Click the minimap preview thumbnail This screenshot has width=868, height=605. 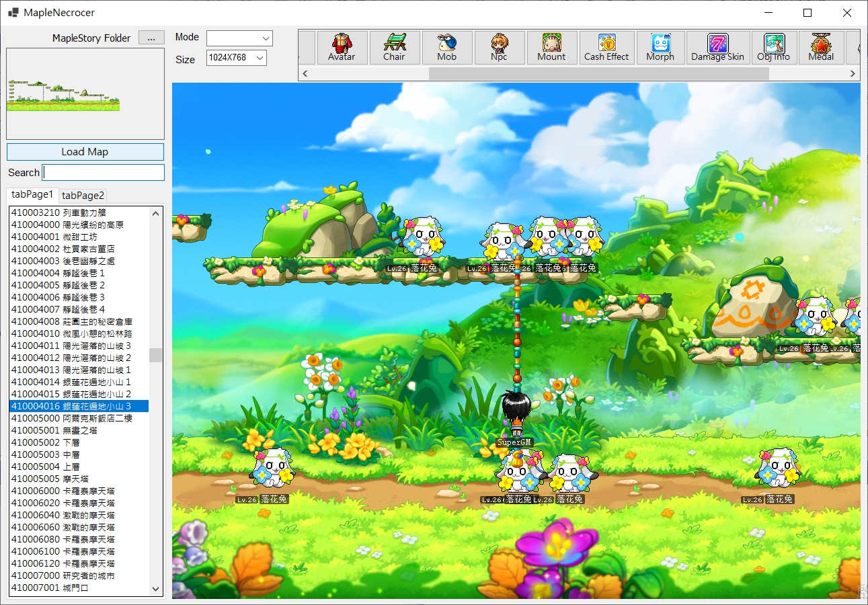click(85, 94)
